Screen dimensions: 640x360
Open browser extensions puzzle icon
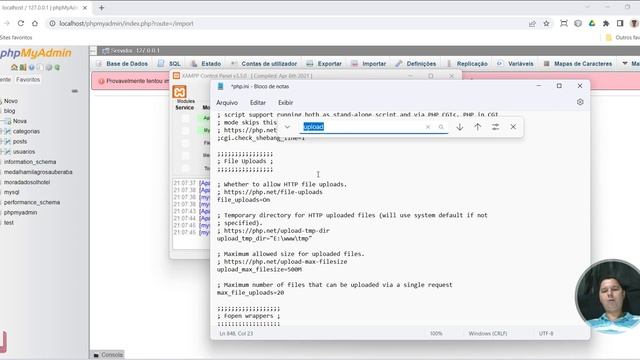click(606, 24)
